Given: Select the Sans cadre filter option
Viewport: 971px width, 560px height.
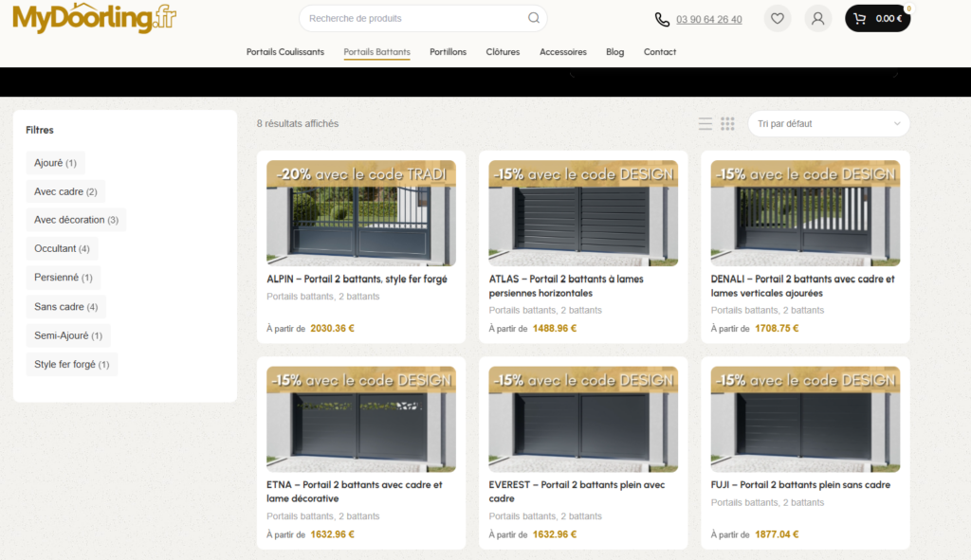Looking at the screenshot, I should (64, 306).
